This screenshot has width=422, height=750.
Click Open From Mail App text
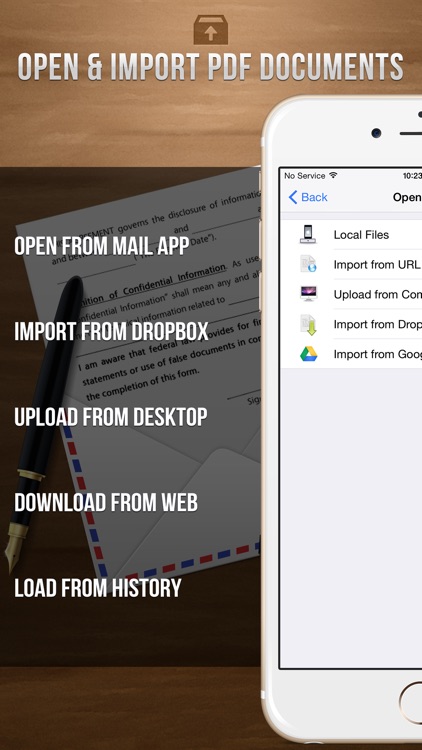[101, 245]
